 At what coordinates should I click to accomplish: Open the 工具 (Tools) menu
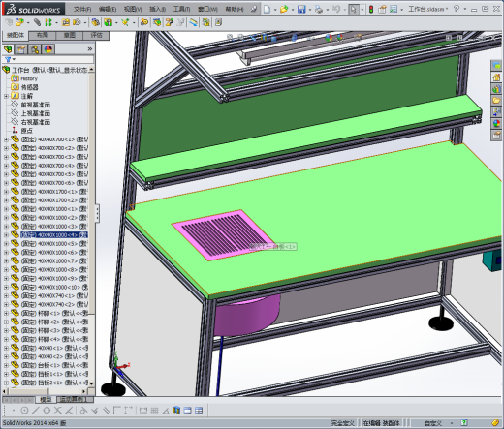pyautogui.click(x=181, y=9)
